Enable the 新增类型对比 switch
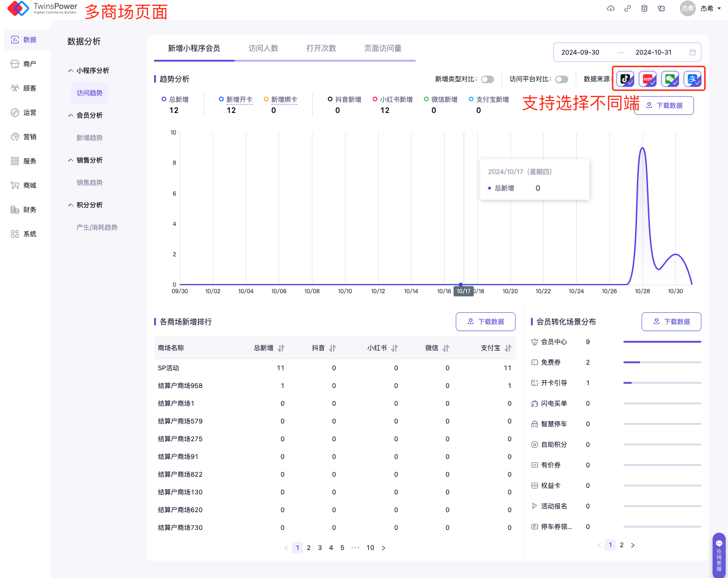Image resolution: width=728 pixels, height=578 pixels. click(488, 79)
